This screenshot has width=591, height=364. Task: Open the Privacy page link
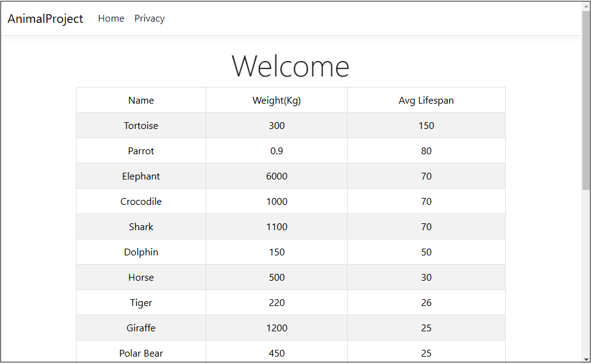pyautogui.click(x=149, y=19)
